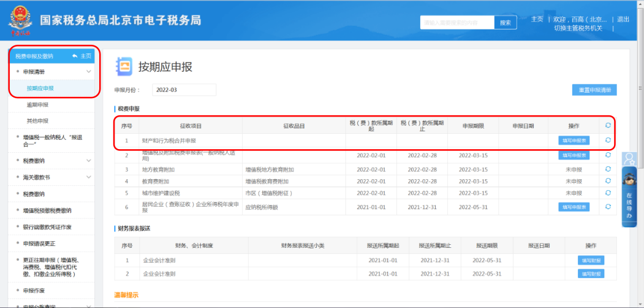Click 填写申报表 for 企业所得税年度申报
644x308 pixels.
point(574,207)
